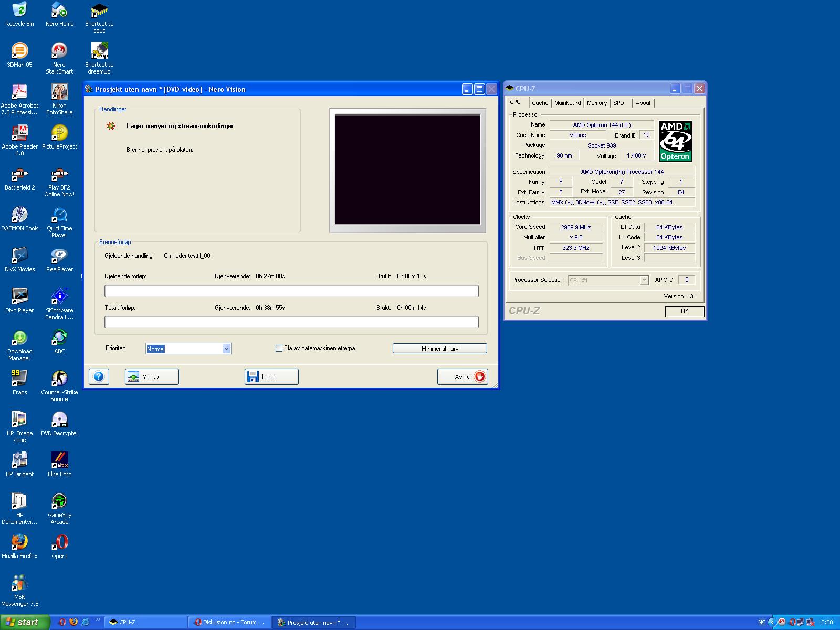Open PictureProject desktop icon

click(x=59, y=137)
